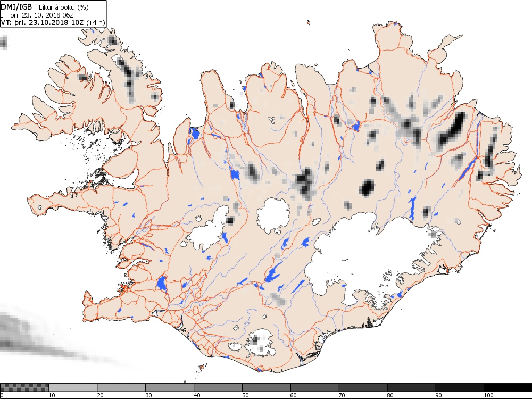The width and height of the screenshot is (532, 399).
Task: Pick the 50–60 percent legend swatch
Action: click(267, 387)
